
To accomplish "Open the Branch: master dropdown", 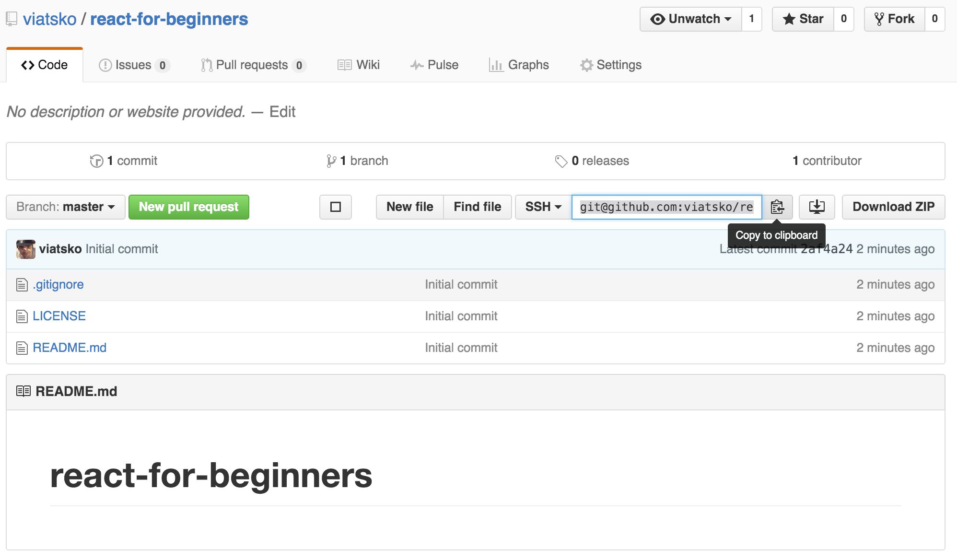I will click(x=66, y=207).
